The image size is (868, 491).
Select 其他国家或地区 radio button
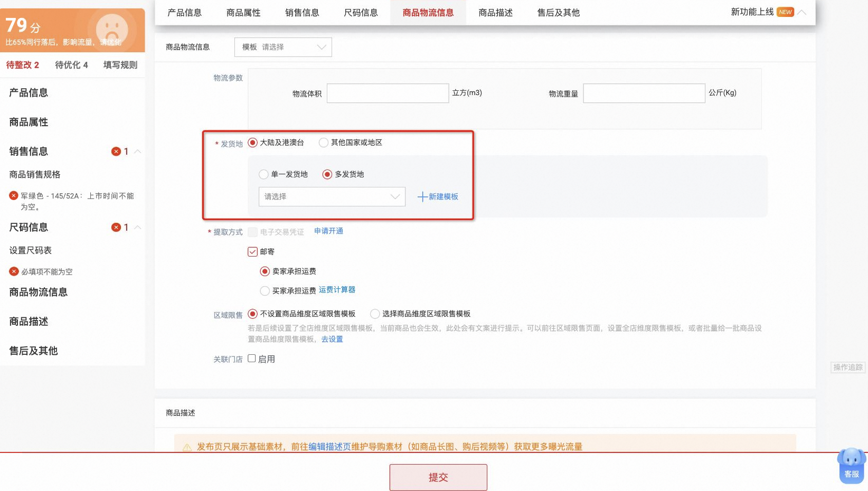click(324, 143)
